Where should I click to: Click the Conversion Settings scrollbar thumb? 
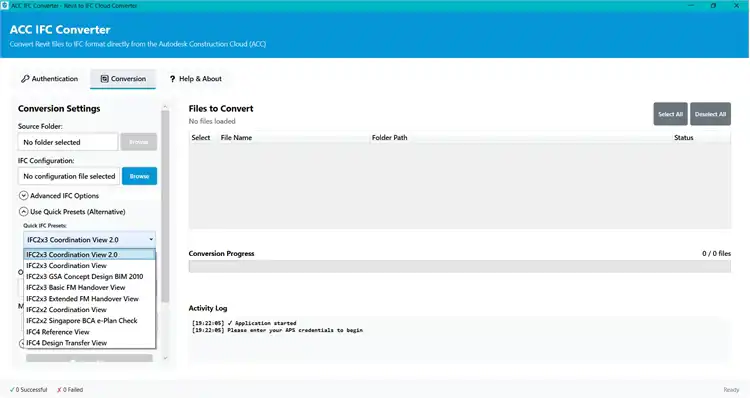(165, 207)
